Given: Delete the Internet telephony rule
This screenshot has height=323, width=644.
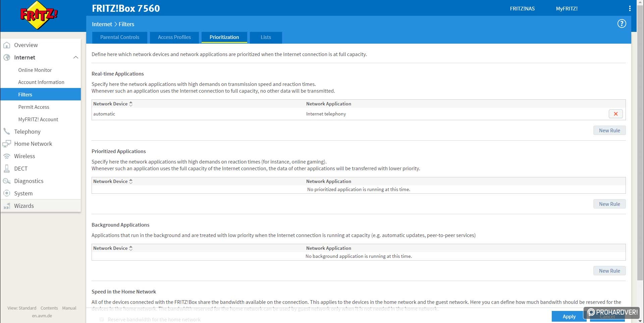Looking at the screenshot, I should pos(615,114).
